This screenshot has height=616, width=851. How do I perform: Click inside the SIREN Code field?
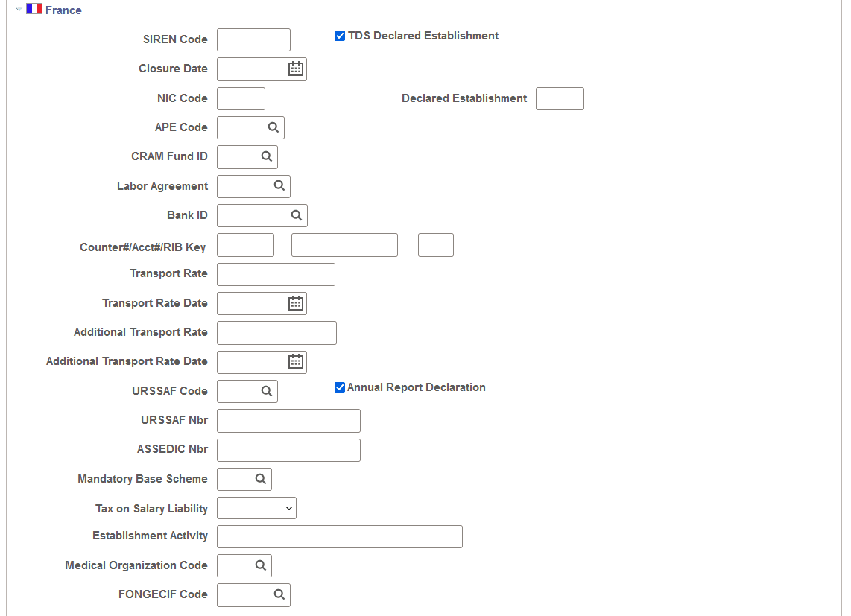click(253, 39)
